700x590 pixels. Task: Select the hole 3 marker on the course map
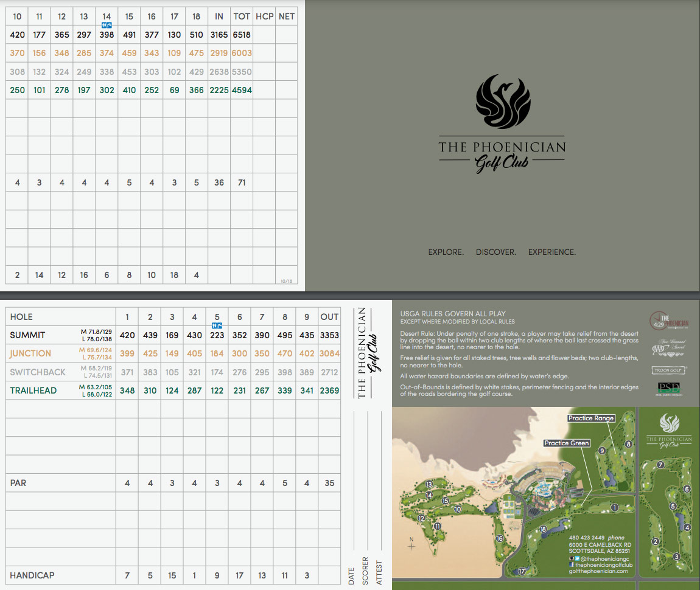(x=676, y=556)
